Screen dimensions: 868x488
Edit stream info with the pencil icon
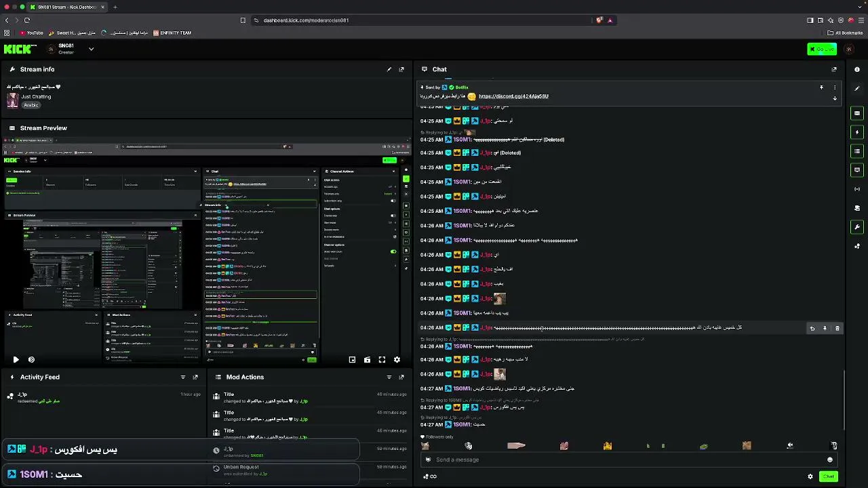point(389,69)
